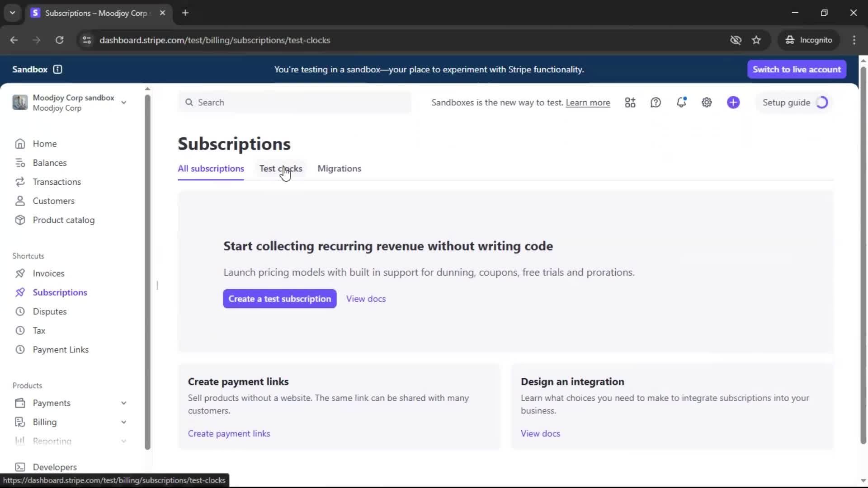This screenshot has height=488, width=868.
Task: Click the Setup guide progress indicator
Action: [x=822, y=103]
